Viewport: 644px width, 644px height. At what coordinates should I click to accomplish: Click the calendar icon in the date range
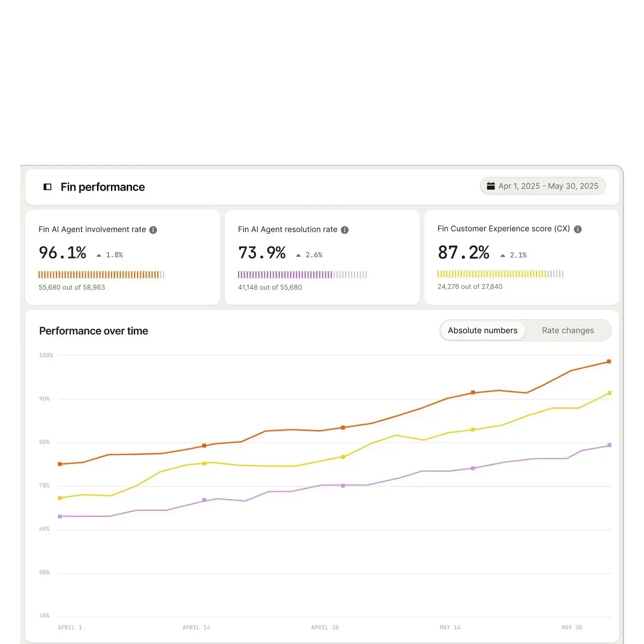(x=491, y=186)
